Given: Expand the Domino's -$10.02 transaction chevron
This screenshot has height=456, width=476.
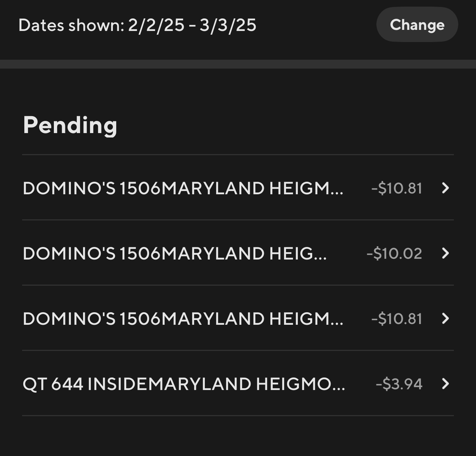Looking at the screenshot, I should 445,253.
